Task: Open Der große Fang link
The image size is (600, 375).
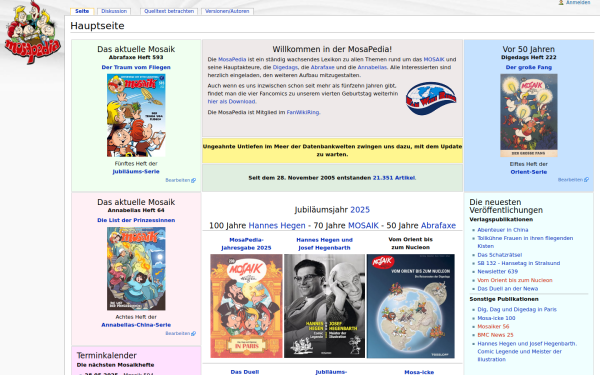Action: [528, 67]
